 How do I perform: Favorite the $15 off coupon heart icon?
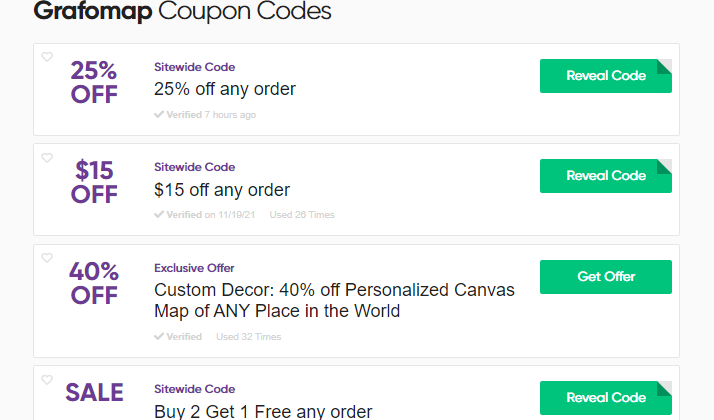(47, 158)
